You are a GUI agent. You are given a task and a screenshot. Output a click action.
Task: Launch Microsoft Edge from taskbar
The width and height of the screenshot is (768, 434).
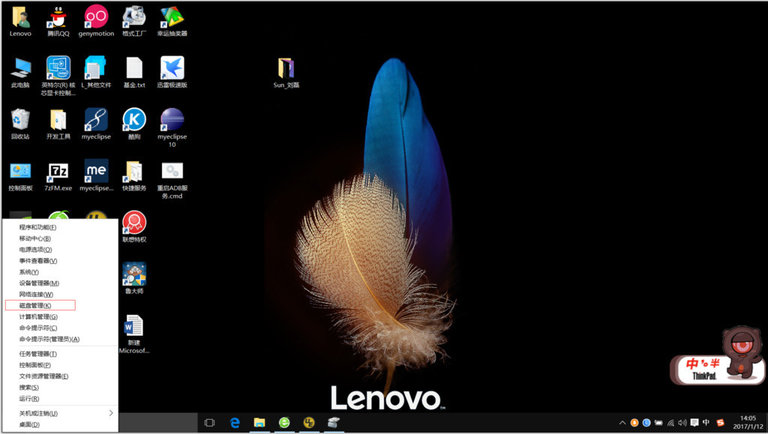(235, 423)
